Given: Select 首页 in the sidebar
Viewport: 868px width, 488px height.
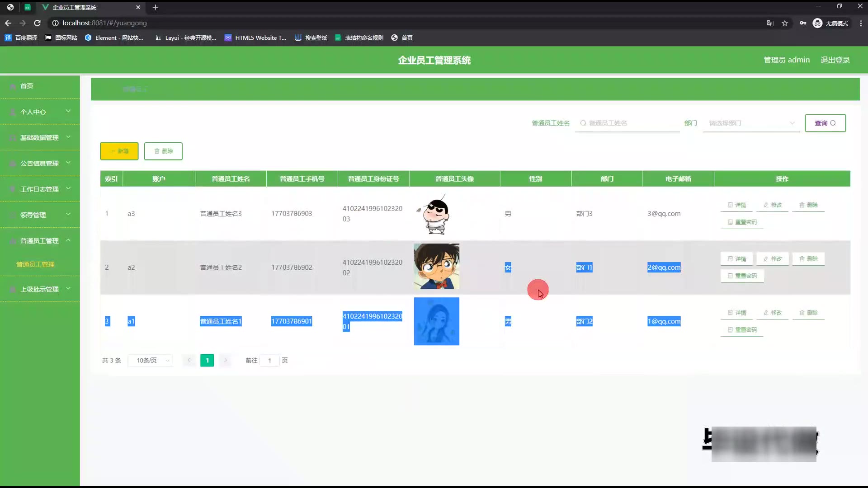Looking at the screenshot, I should tap(27, 86).
